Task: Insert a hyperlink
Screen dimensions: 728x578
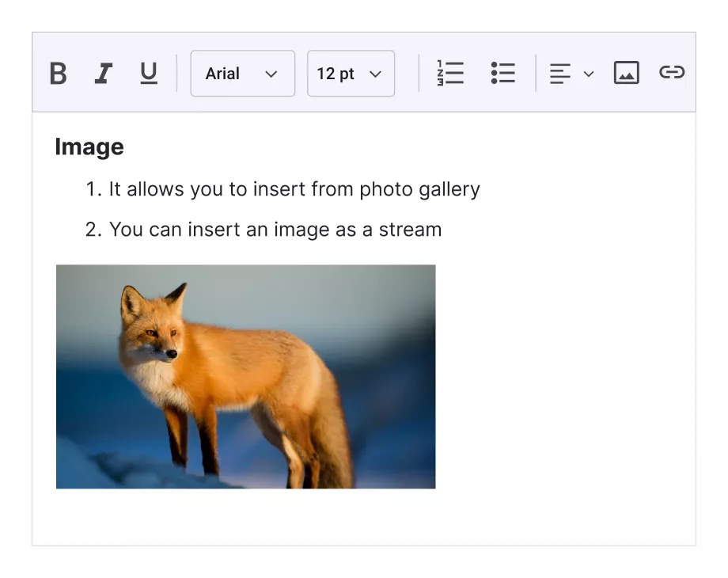Action: (672, 73)
